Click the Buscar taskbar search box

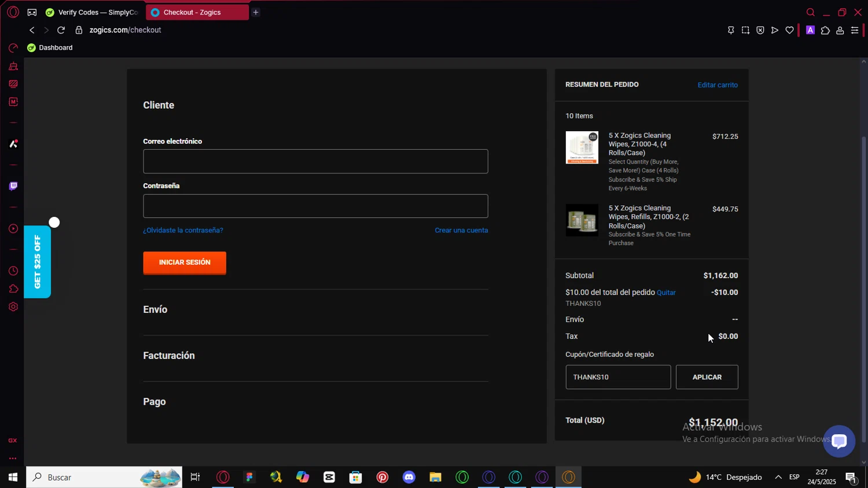click(104, 477)
